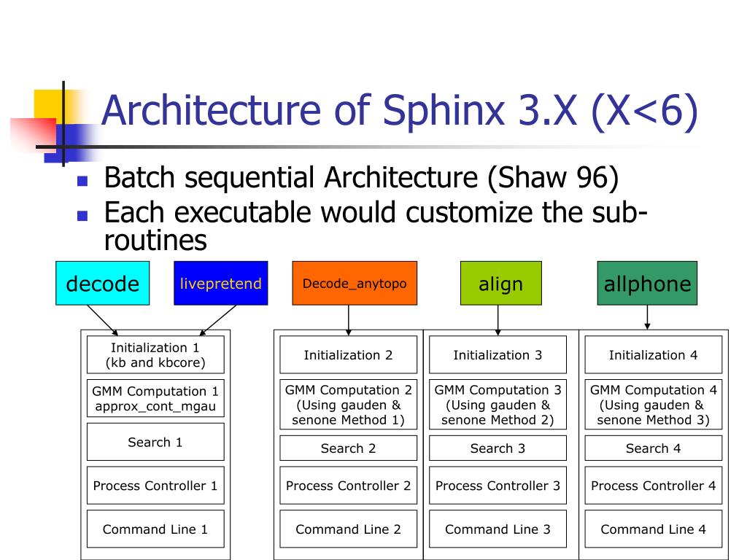The image size is (747, 560).
Task: Select 'GMM Computation 4' senone Method 3 box
Action: [653, 405]
